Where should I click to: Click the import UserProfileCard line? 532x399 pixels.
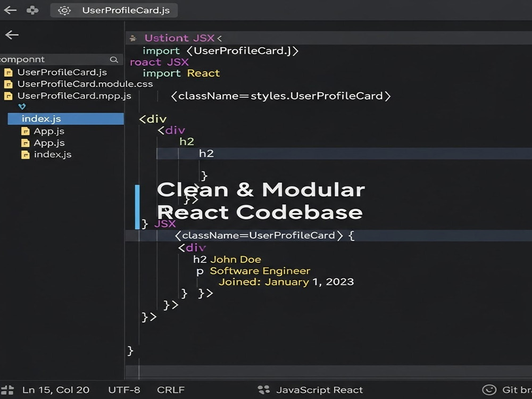tap(221, 51)
